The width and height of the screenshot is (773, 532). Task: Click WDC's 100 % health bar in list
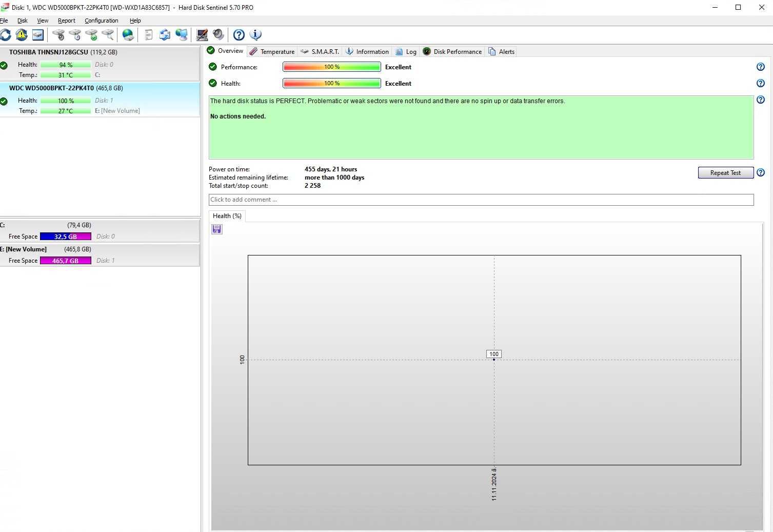pos(66,101)
